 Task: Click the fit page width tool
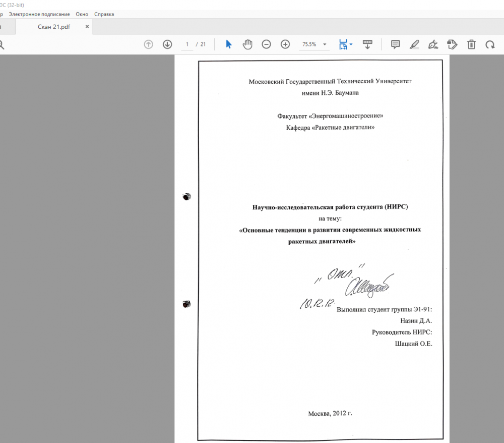[343, 44]
